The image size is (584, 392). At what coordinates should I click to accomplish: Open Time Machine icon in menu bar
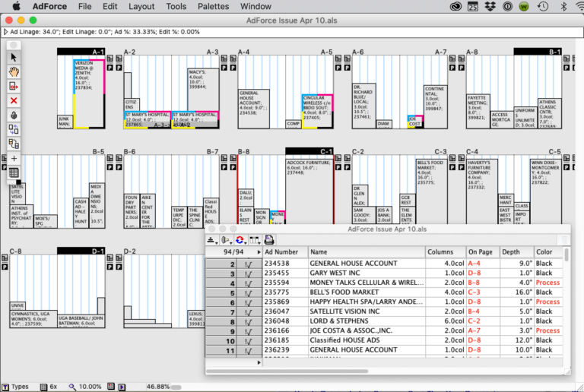(x=543, y=6)
